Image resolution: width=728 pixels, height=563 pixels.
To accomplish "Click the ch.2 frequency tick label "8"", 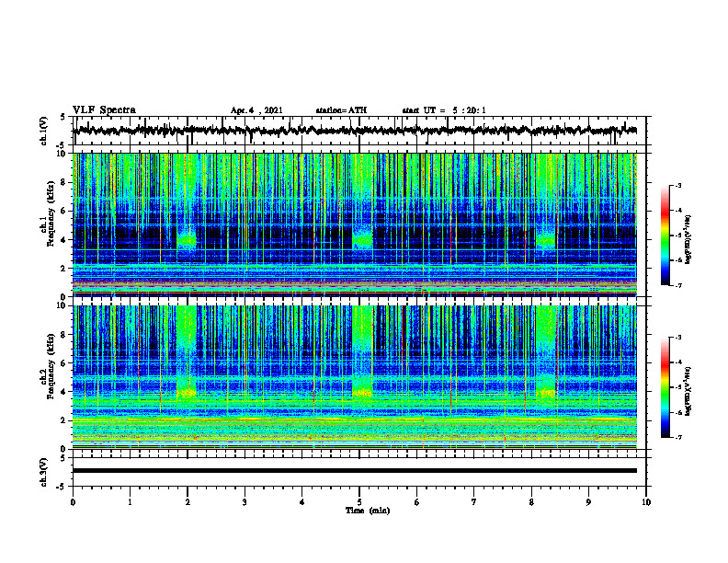I will 63,335.
